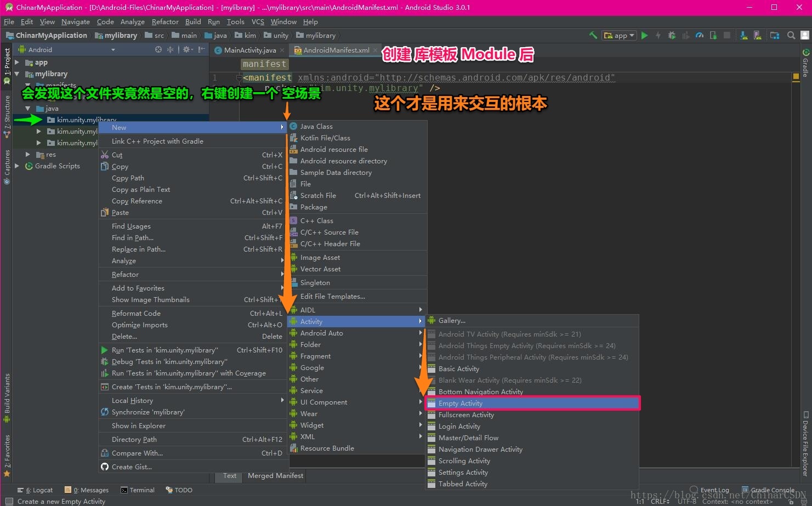Click the CRLF line separator in status bar
This screenshot has width=812, height=506.
click(660, 501)
